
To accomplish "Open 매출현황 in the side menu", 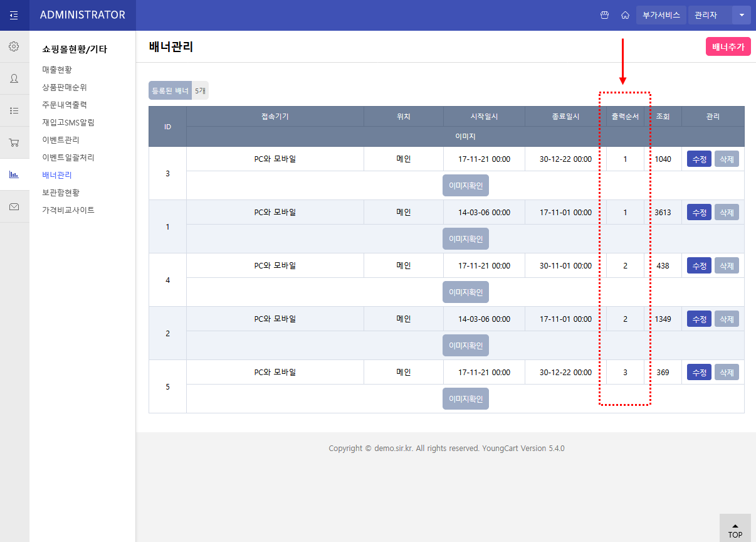I will 57,70.
